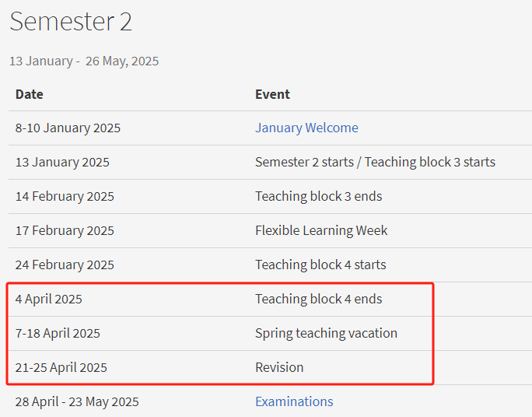Select the Spring teaching vacation text
The height and width of the screenshot is (417, 532).
[x=327, y=334]
